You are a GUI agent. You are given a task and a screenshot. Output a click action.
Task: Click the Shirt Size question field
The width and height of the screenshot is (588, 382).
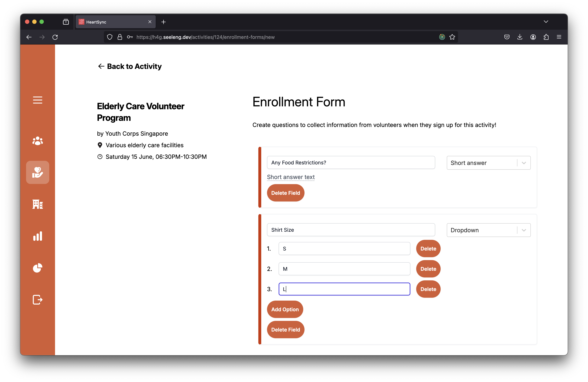click(x=351, y=230)
